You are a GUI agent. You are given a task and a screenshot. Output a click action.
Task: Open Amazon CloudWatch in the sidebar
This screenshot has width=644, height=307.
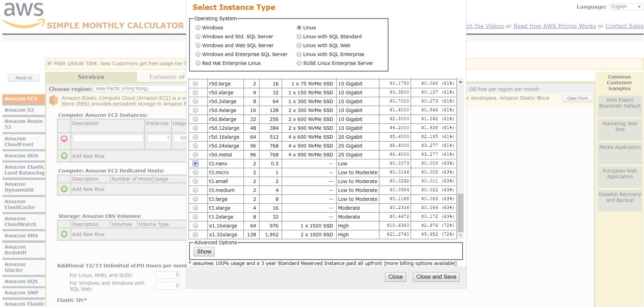24,222
